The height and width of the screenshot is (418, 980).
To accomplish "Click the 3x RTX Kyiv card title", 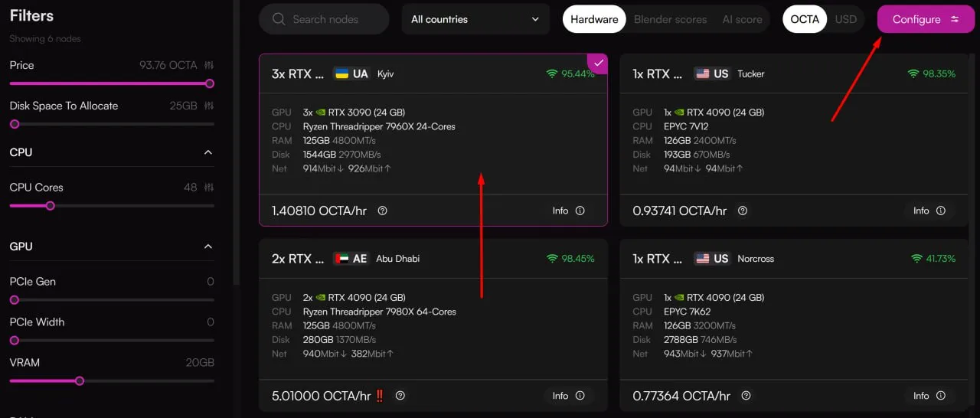I will [x=296, y=73].
